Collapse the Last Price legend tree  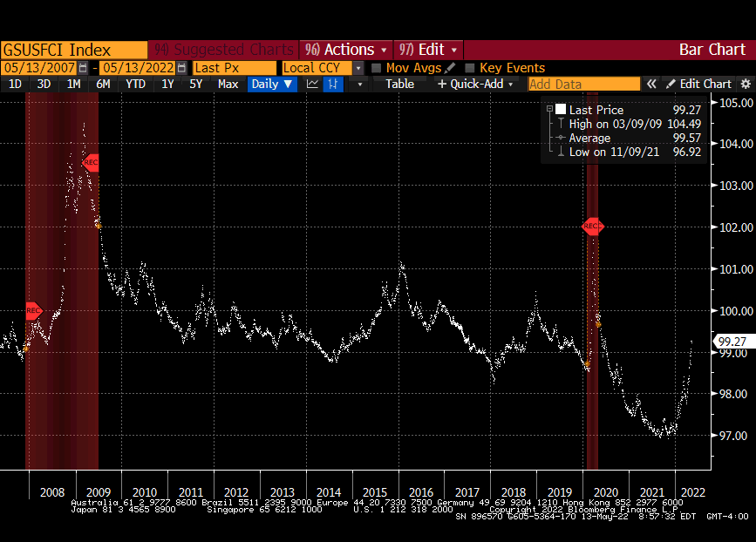click(x=549, y=110)
